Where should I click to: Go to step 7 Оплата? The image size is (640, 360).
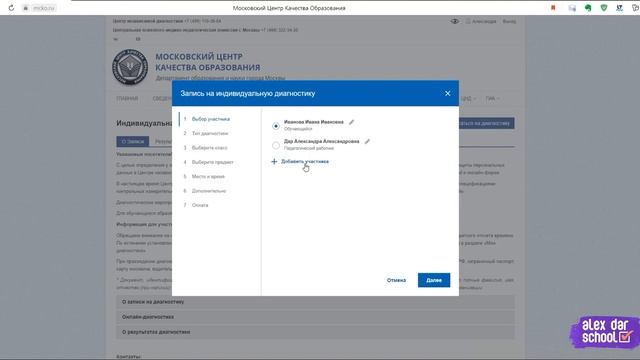coord(200,205)
